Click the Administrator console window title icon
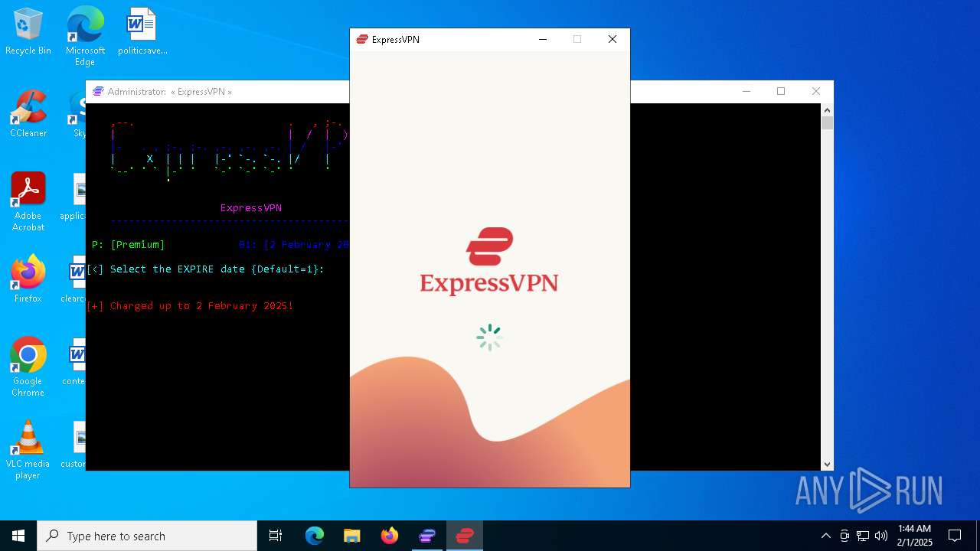The image size is (980, 551). click(98, 91)
